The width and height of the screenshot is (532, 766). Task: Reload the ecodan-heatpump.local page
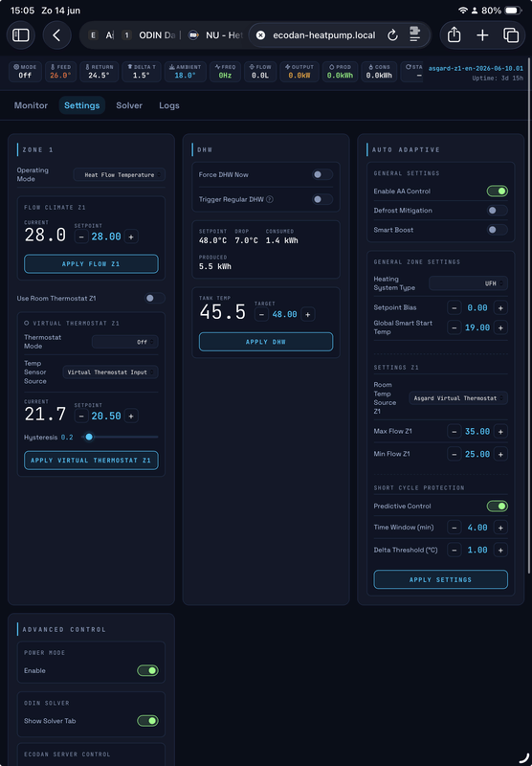pyautogui.click(x=392, y=35)
